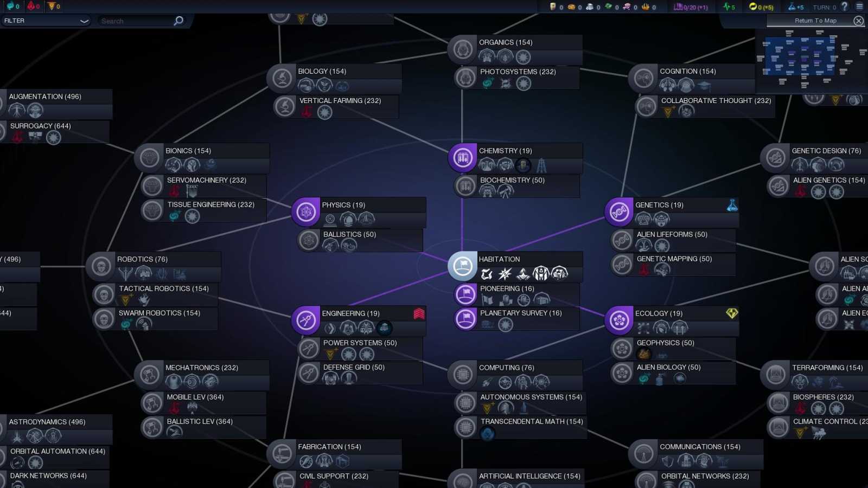
Task: Choose TACTICAL ROBOTICS (154) tech
Action: [x=156, y=294]
